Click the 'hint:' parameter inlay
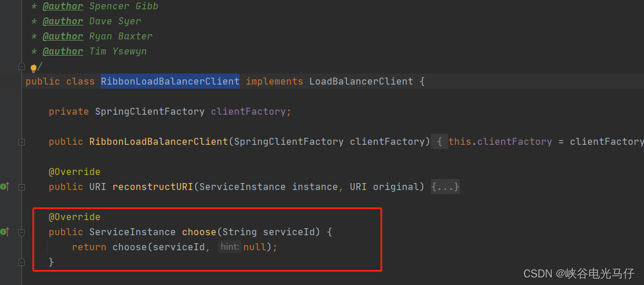This screenshot has height=285, width=644. [x=230, y=247]
